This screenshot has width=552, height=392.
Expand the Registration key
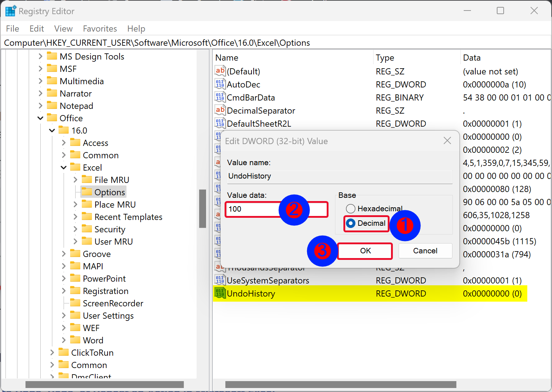pos(64,291)
